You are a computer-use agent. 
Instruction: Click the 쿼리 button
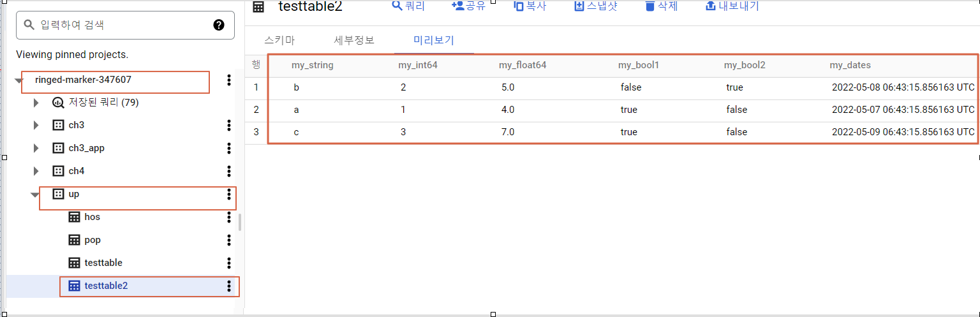click(408, 6)
